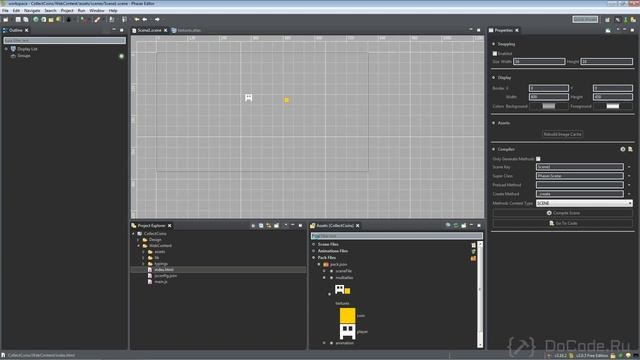The height and width of the screenshot is (360, 640).
Task: Click the new wizard icon at toolbar start
Action: 6,20
